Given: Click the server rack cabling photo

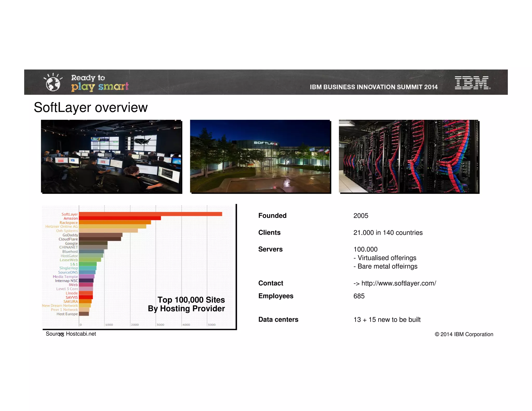Looking at the screenshot, I should 409,156.
